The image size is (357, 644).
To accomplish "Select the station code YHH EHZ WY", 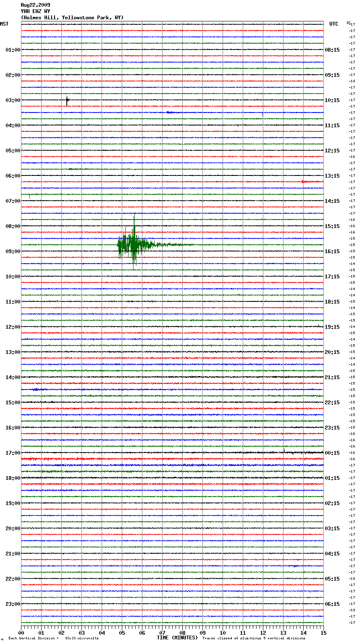I will pyautogui.click(x=35, y=11).
